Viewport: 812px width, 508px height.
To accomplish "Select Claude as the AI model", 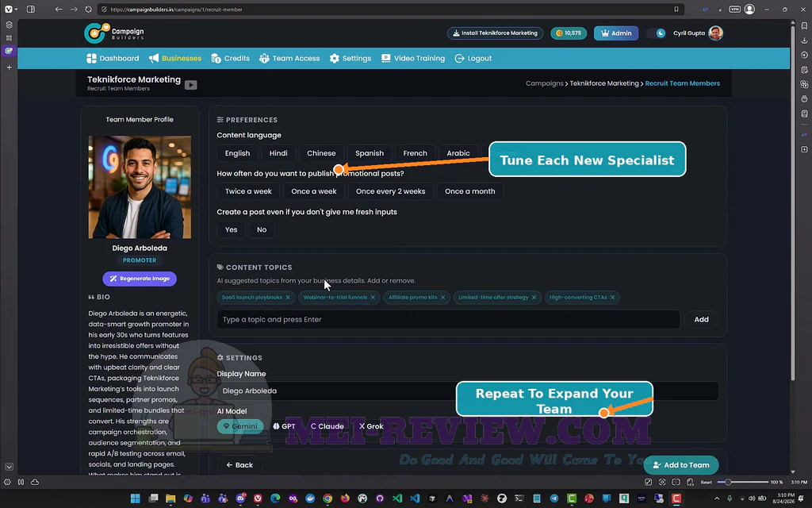I will [327, 426].
